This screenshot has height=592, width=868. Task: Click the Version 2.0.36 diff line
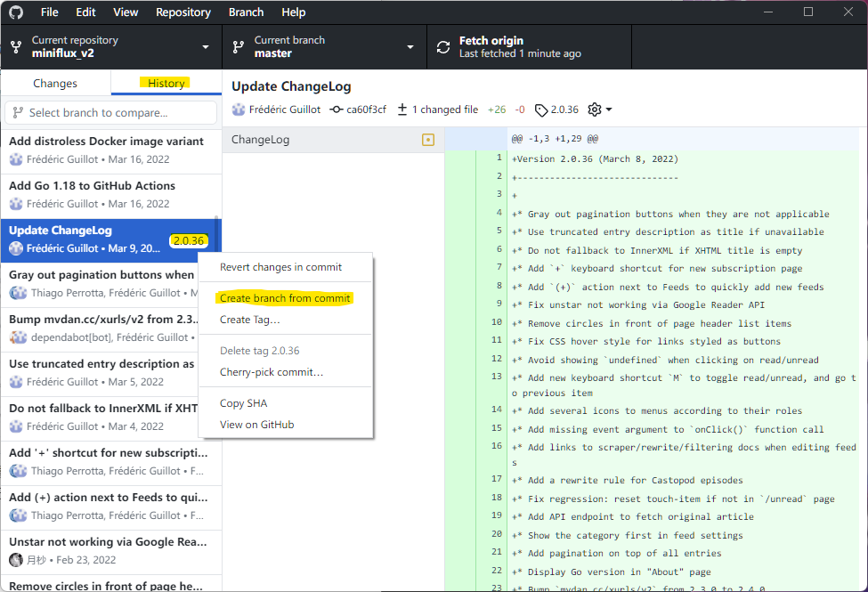point(595,159)
